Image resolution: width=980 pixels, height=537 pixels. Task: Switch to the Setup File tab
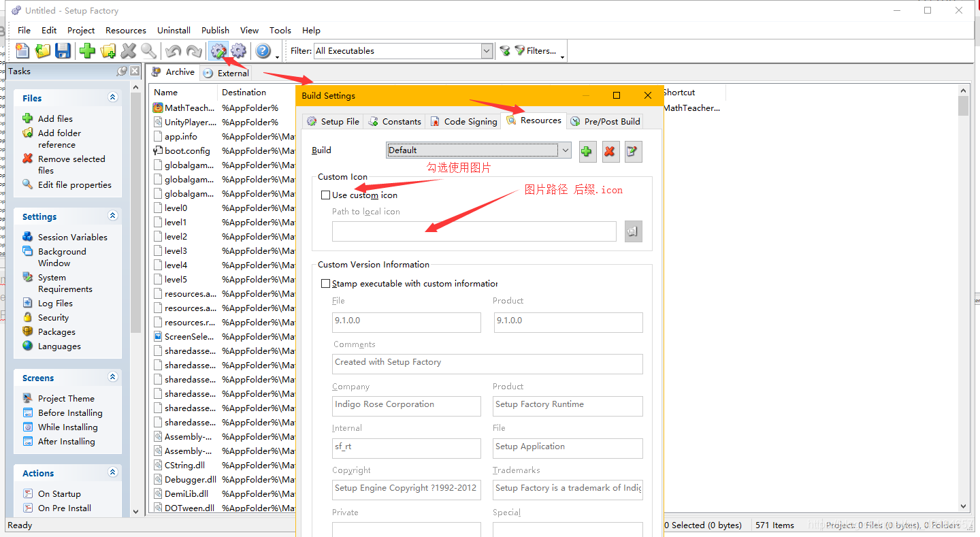coord(333,121)
